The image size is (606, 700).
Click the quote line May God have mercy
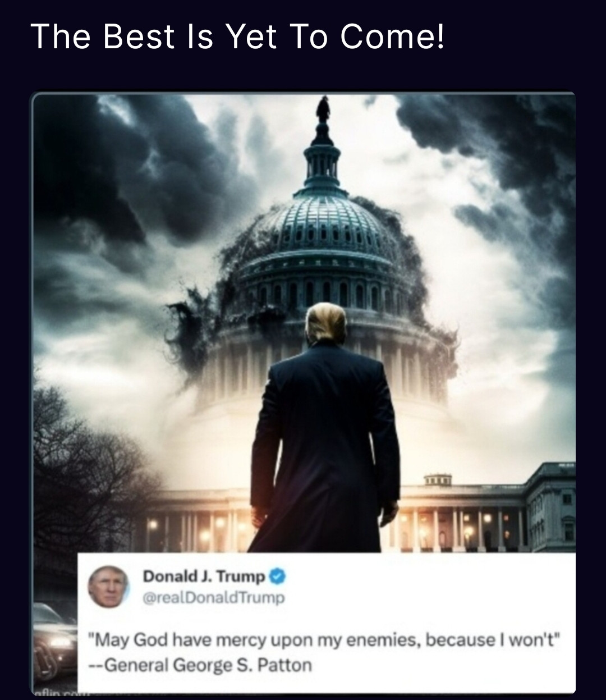[324, 640]
